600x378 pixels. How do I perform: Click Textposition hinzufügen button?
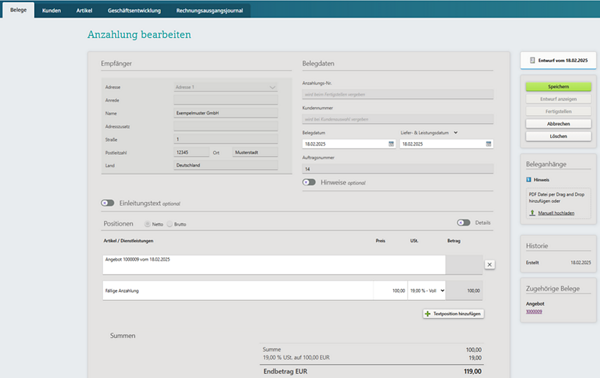point(453,314)
